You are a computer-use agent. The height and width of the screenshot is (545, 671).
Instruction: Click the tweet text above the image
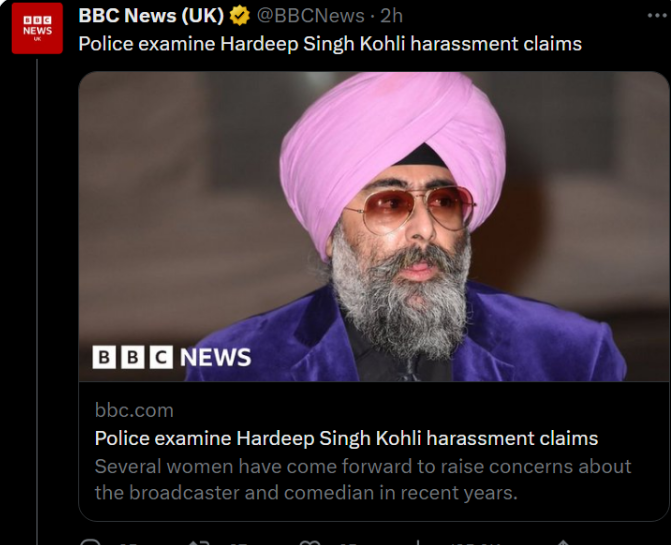[x=329, y=44]
